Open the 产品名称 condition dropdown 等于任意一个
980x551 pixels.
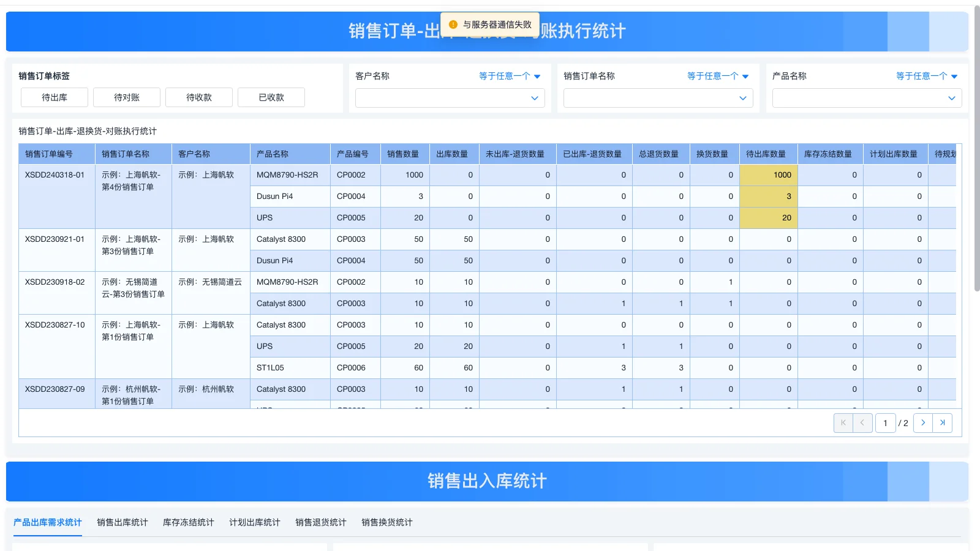coord(927,76)
